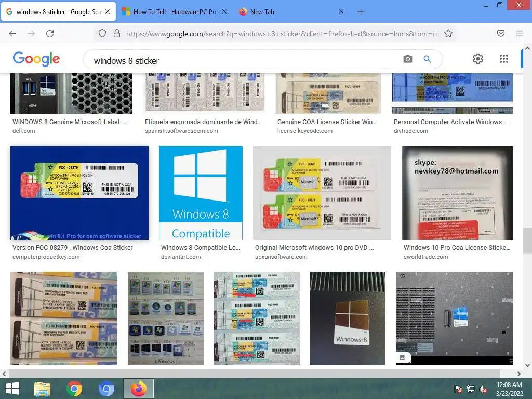The image size is (532, 399).
Task: Click the Firefox taskbar icon
Action: (138, 389)
